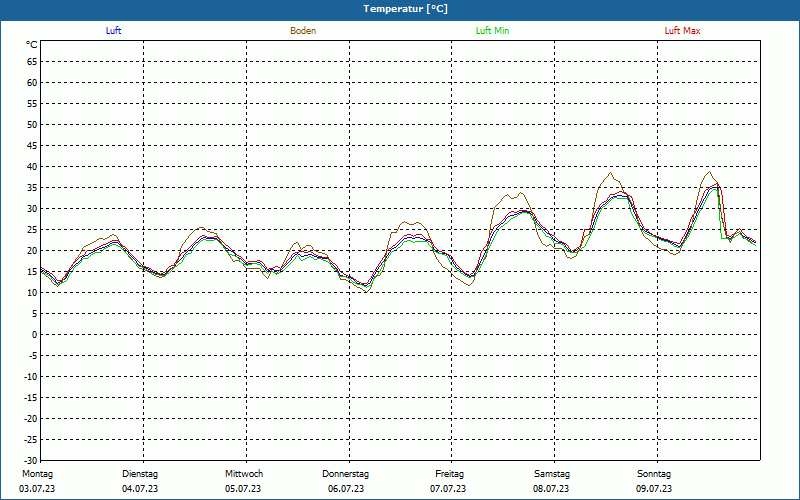Click the green Luft Min legend label
Viewport: 800px width, 500px height.
pyautogui.click(x=492, y=31)
